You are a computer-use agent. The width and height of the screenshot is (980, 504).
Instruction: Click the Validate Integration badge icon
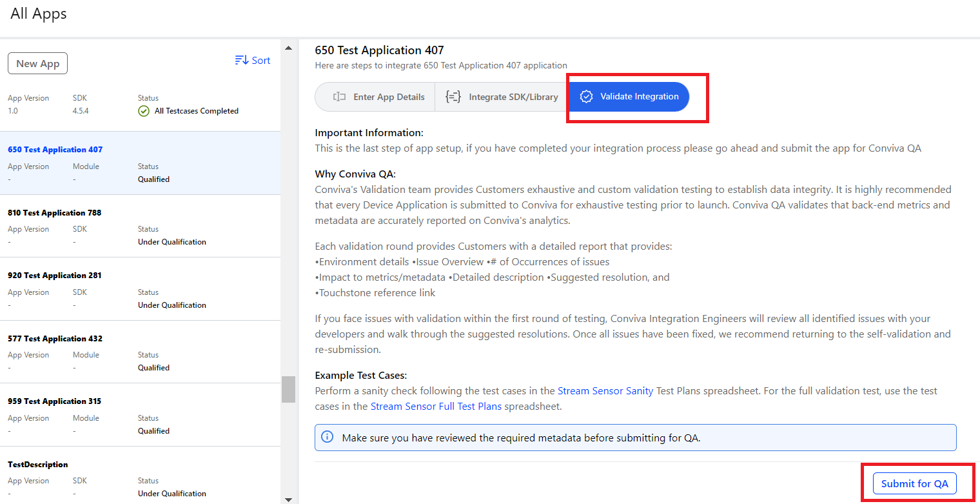pos(586,97)
